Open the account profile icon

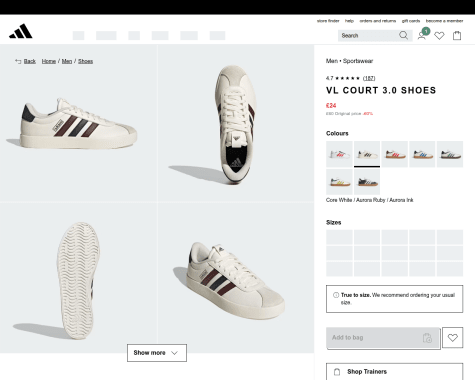421,36
